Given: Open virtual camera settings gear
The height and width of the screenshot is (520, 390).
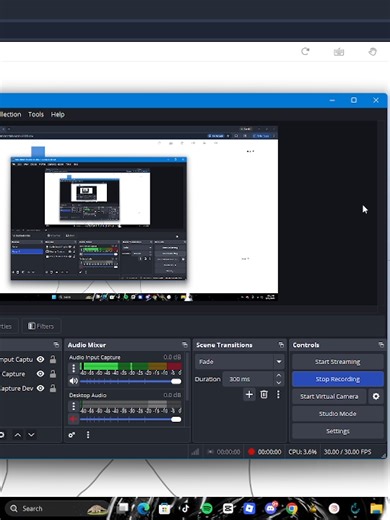Looking at the screenshot, I should click(376, 396).
